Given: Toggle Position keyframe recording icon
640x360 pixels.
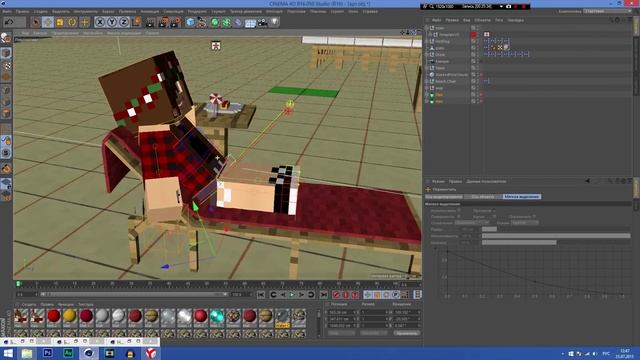Looking at the screenshot, I should coord(367,294).
